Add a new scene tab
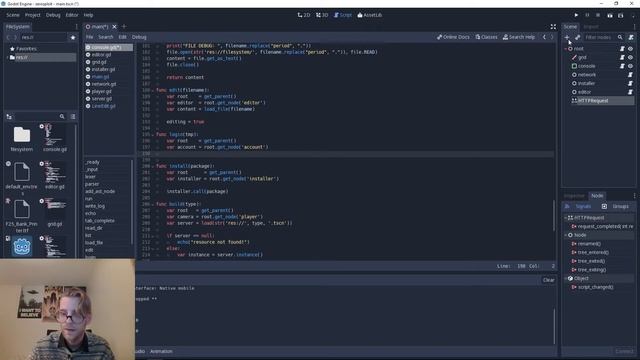Image resolution: width=640 pixels, height=360 pixels. coord(124,27)
